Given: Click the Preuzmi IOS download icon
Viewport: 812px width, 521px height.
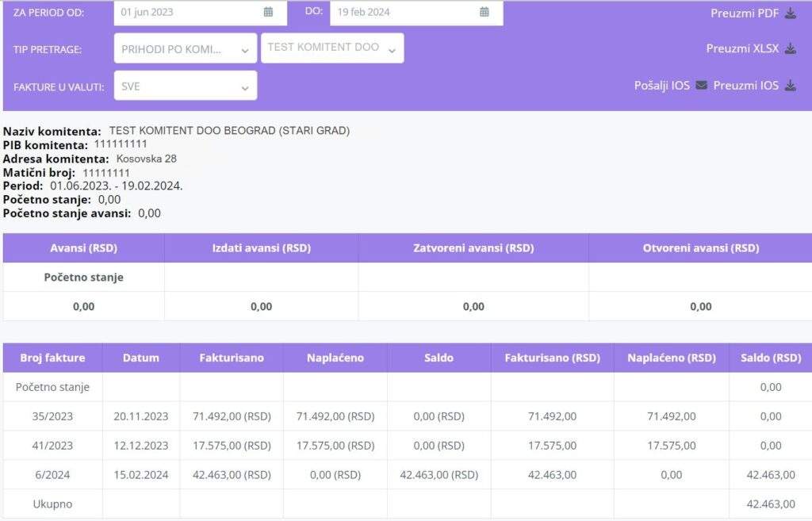Looking at the screenshot, I should point(791,85).
